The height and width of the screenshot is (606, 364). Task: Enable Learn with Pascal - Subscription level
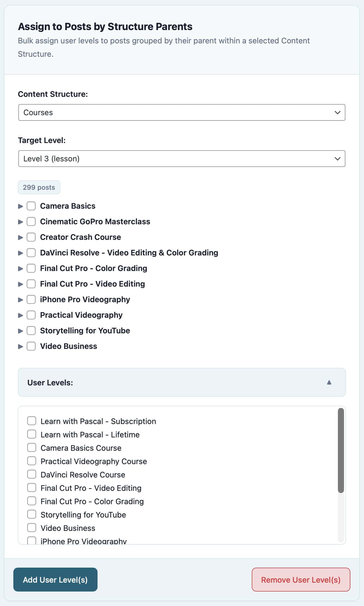(x=32, y=421)
